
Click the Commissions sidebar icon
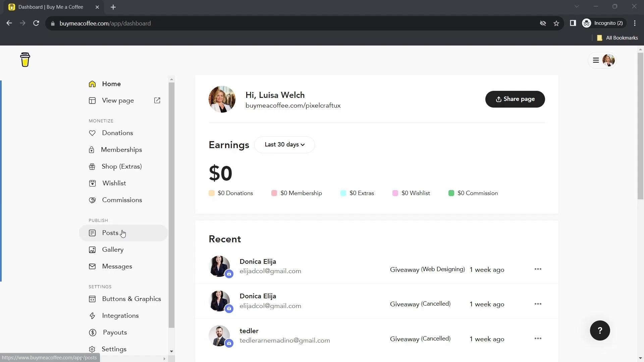[x=92, y=200]
